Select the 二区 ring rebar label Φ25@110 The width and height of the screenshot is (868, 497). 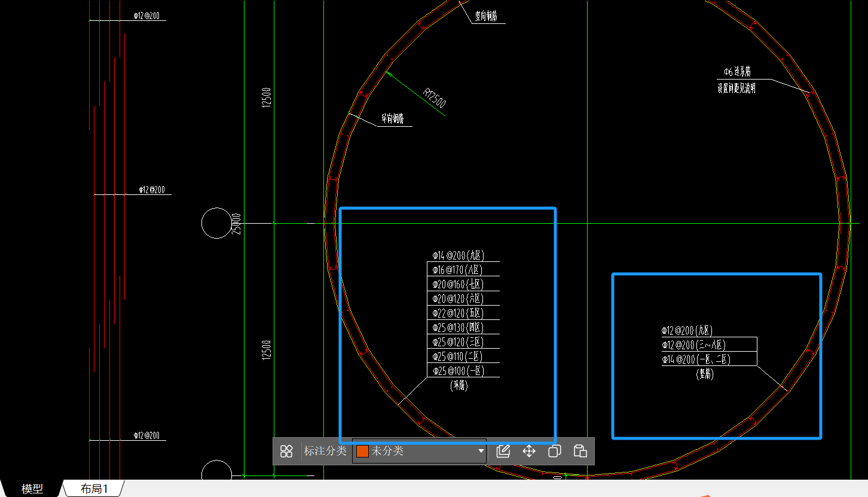[458, 356]
